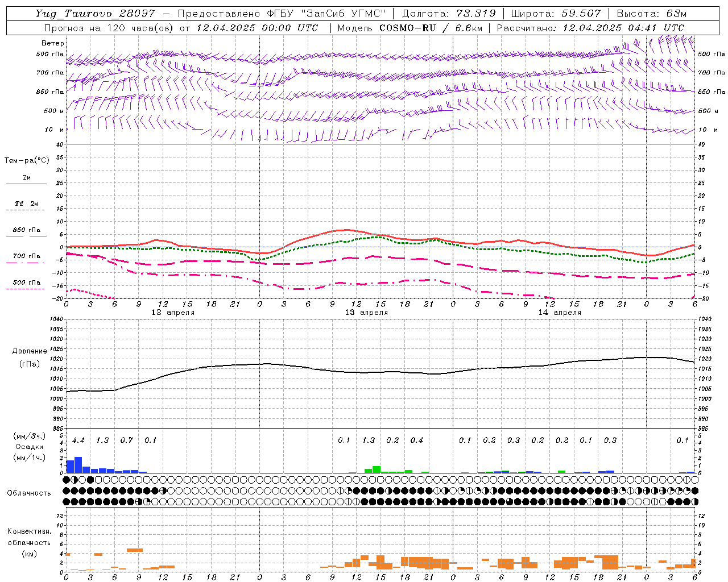Click the 'Осадки' precipitation label
Viewport: 728px width, 582px height.
pos(30,447)
